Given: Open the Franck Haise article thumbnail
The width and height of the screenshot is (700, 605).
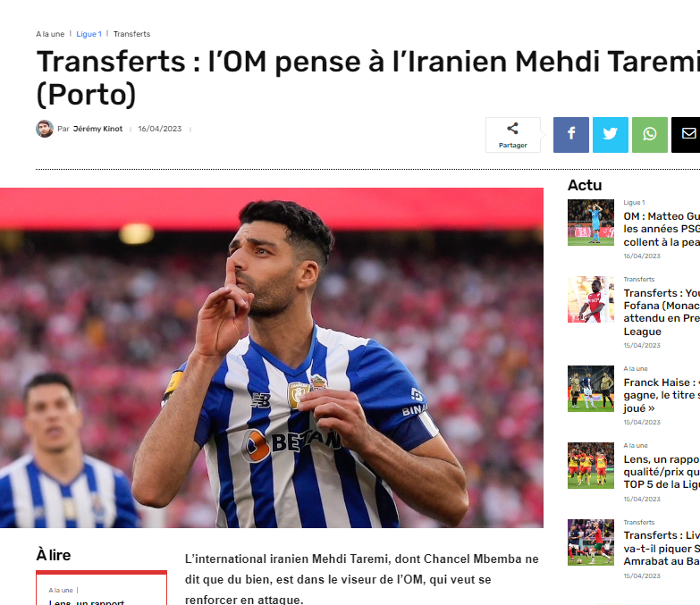Looking at the screenshot, I should point(591,389).
